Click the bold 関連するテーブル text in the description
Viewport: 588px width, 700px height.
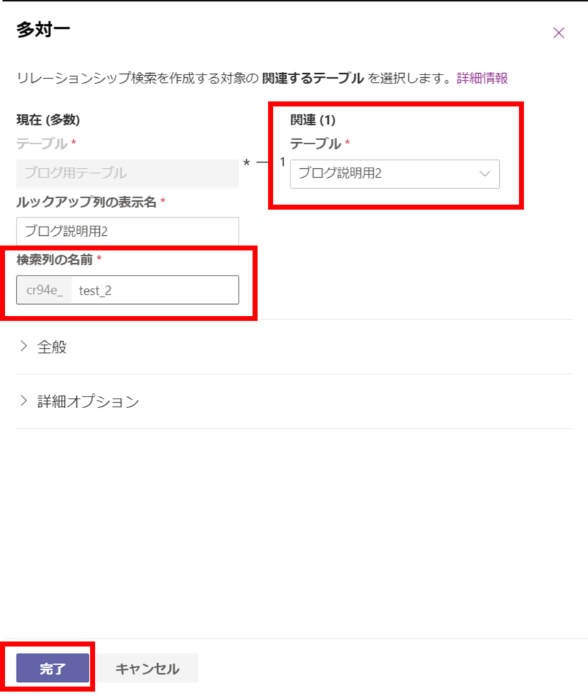click(312, 78)
